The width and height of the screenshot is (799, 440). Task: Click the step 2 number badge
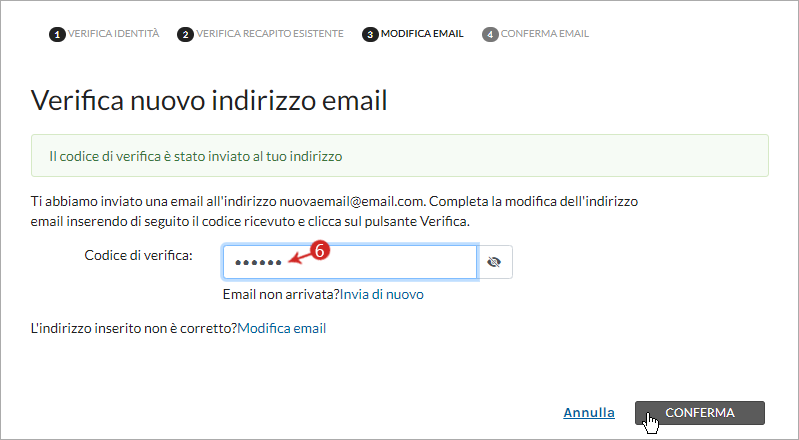pos(185,35)
